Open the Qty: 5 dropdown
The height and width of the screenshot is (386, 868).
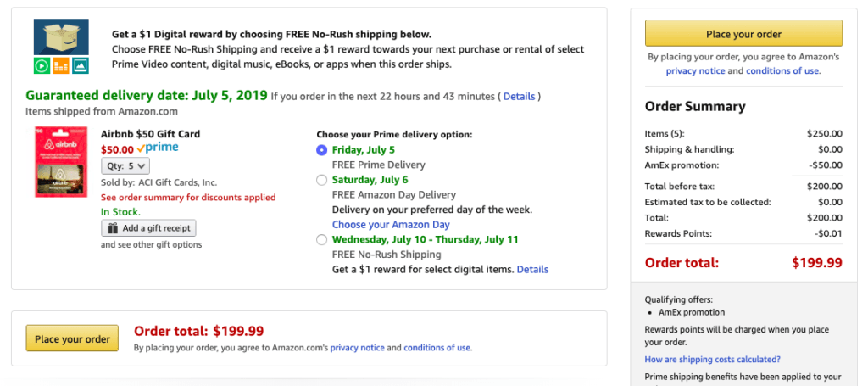[125, 165]
